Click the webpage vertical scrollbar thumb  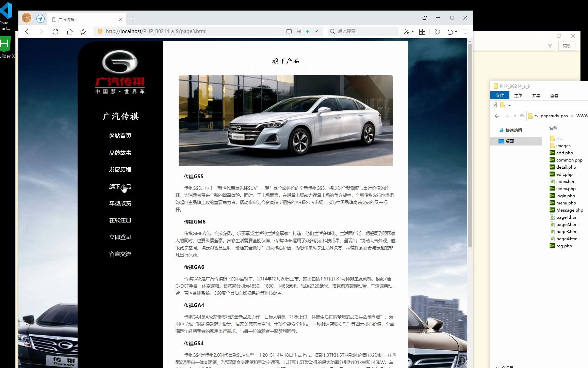[470, 146]
